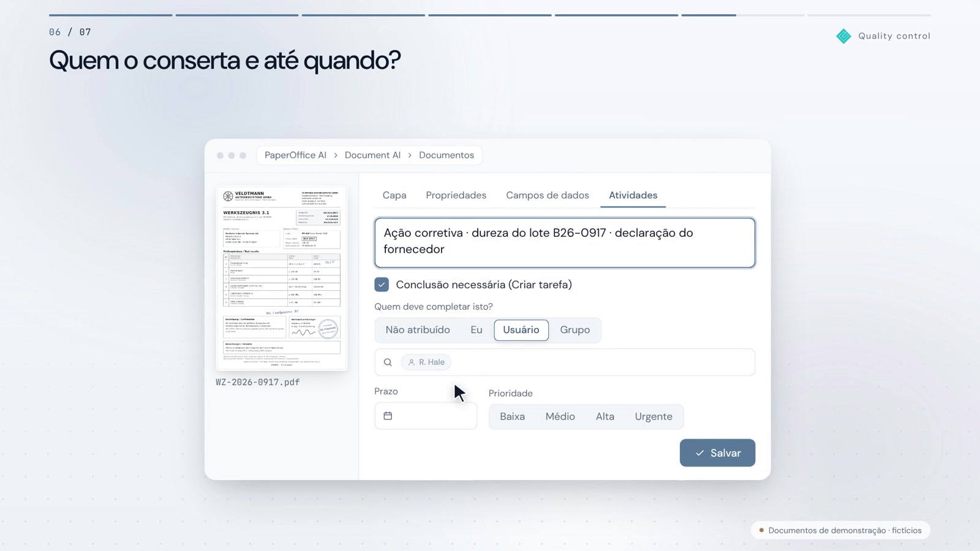Select Eu as assignee
The height and width of the screenshot is (551, 980).
pos(477,330)
